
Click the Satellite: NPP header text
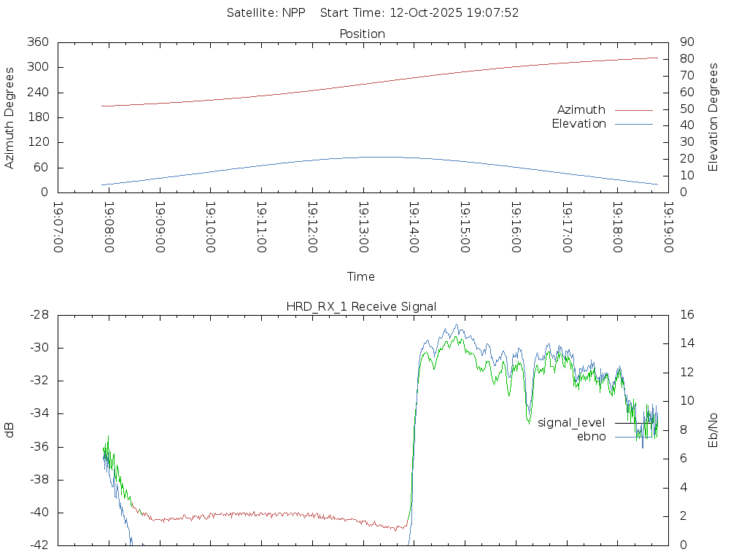266,12
